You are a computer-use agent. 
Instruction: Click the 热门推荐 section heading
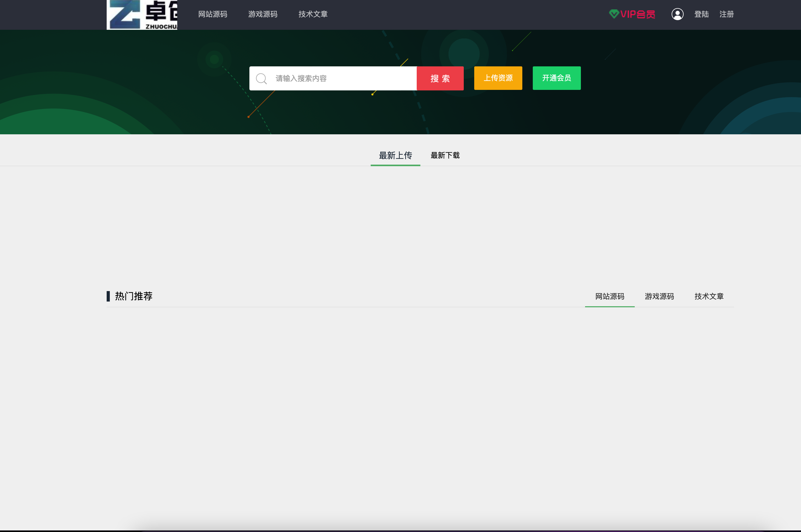134,296
